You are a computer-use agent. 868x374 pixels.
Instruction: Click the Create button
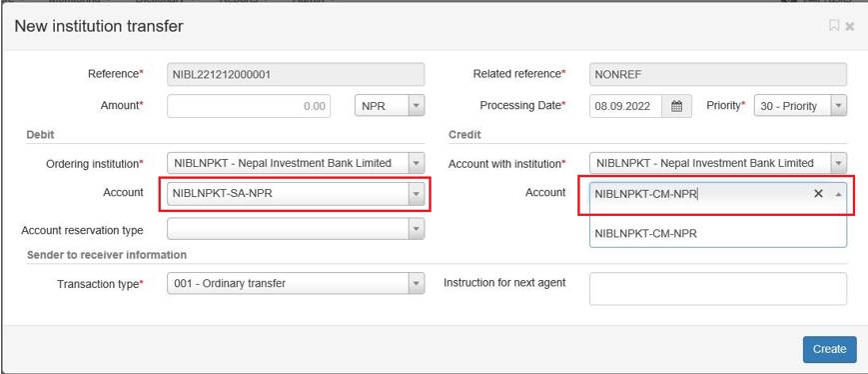[829, 349]
